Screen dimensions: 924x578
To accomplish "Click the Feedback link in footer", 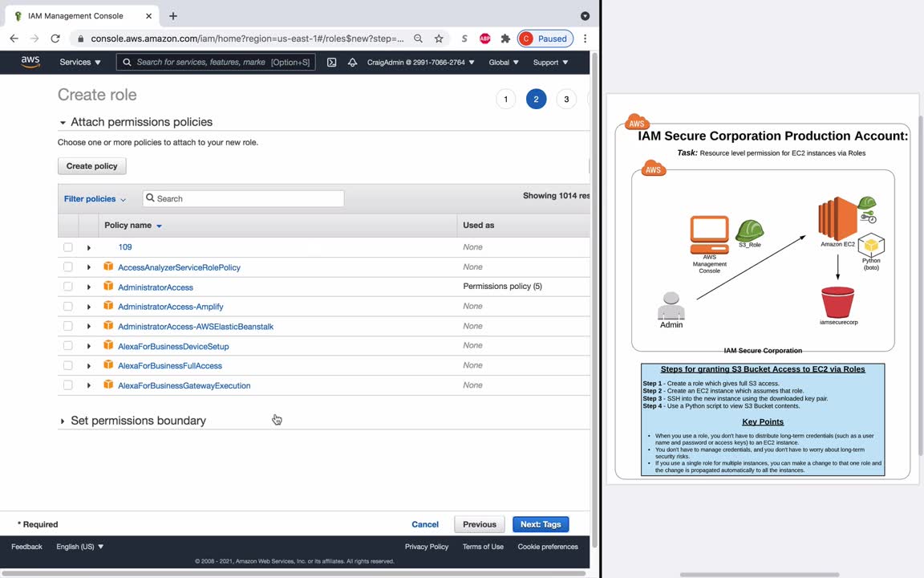I will [26, 547].
